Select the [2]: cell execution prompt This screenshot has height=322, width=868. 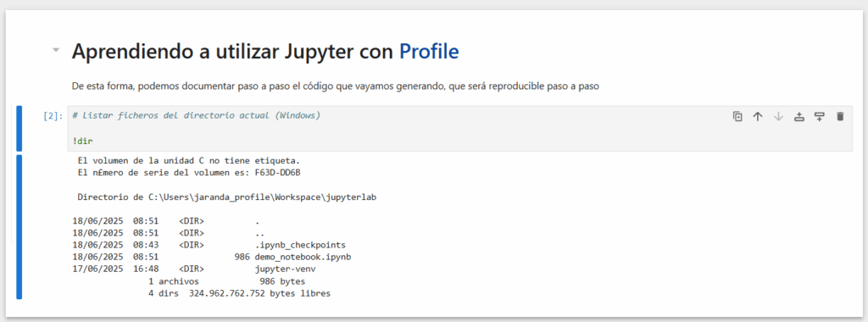tap(53, 116)
